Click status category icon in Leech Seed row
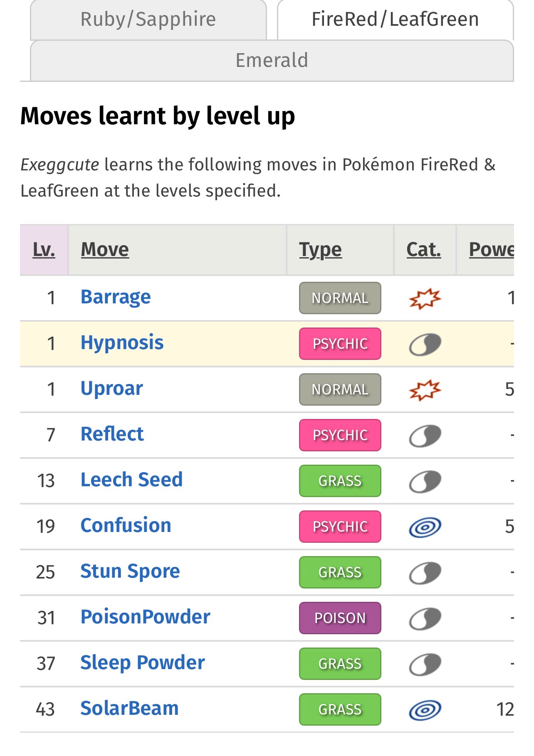Viewport: 534px width, 756px height. point(425,481)
